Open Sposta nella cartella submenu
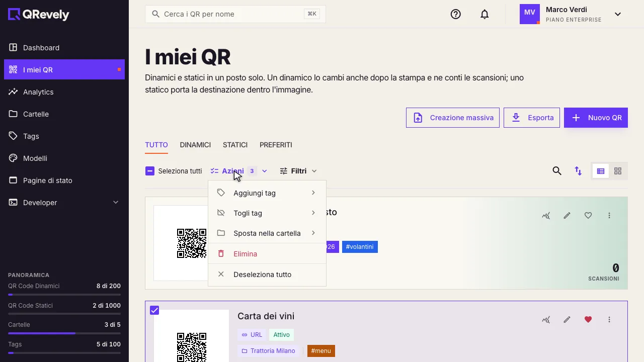The height and width of the screenshot is (362, 644). point(267,233)
